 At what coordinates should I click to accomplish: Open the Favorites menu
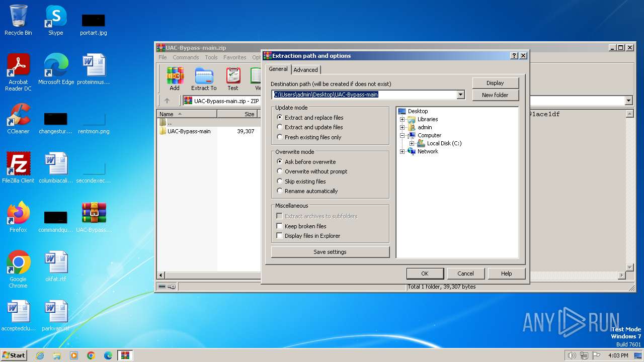point(235,57)
